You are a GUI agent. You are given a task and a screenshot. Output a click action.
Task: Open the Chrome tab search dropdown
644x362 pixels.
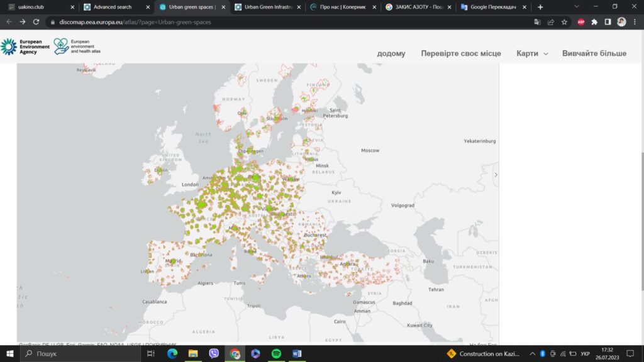(x=577, y=6)
